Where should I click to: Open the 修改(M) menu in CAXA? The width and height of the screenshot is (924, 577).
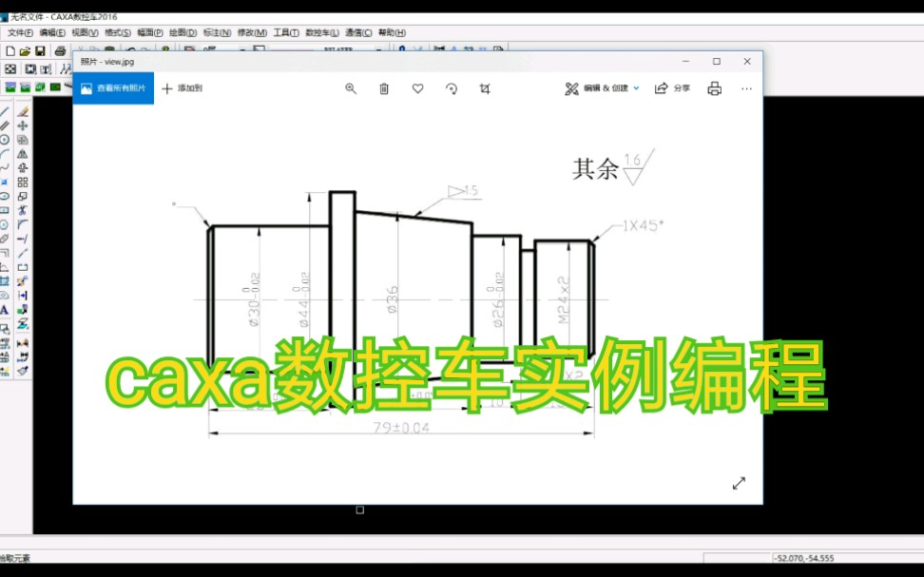click(252, 32)
